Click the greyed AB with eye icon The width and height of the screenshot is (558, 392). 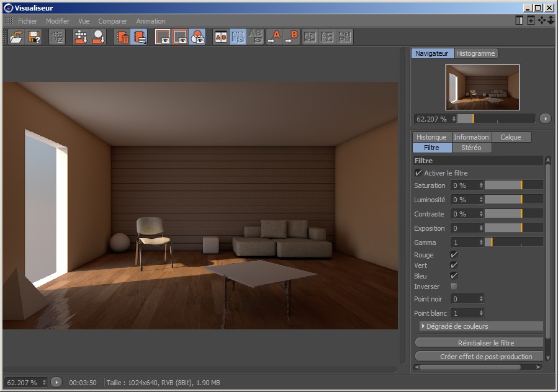(x=256, y=37)
